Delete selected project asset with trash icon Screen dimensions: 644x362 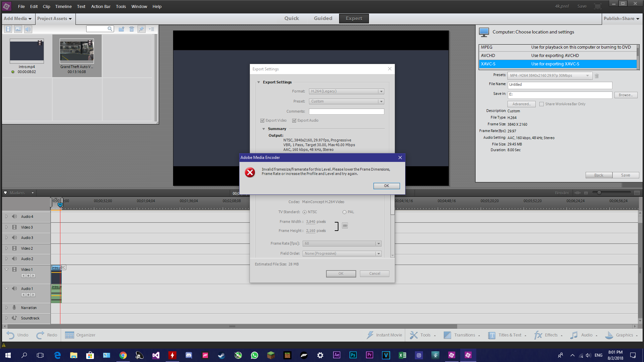click(x=131, y=29)
